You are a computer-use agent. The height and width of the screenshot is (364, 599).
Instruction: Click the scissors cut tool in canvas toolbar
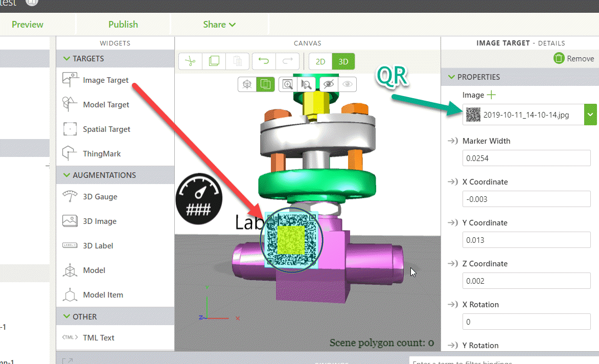(190, 61)
